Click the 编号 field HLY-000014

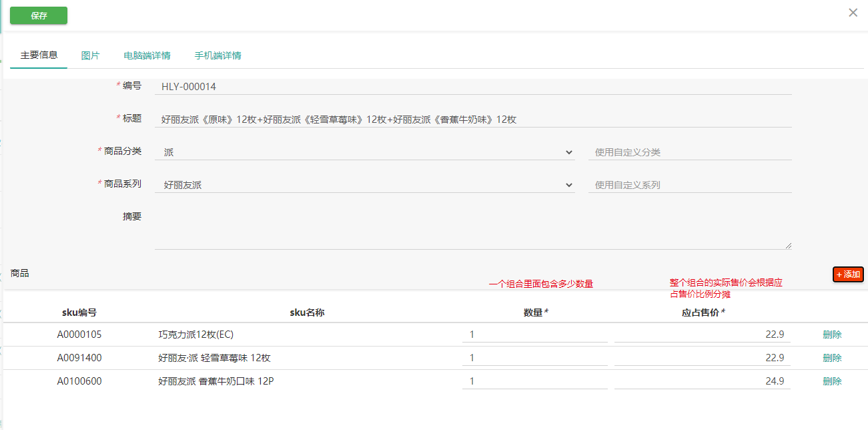click(473, 87)
